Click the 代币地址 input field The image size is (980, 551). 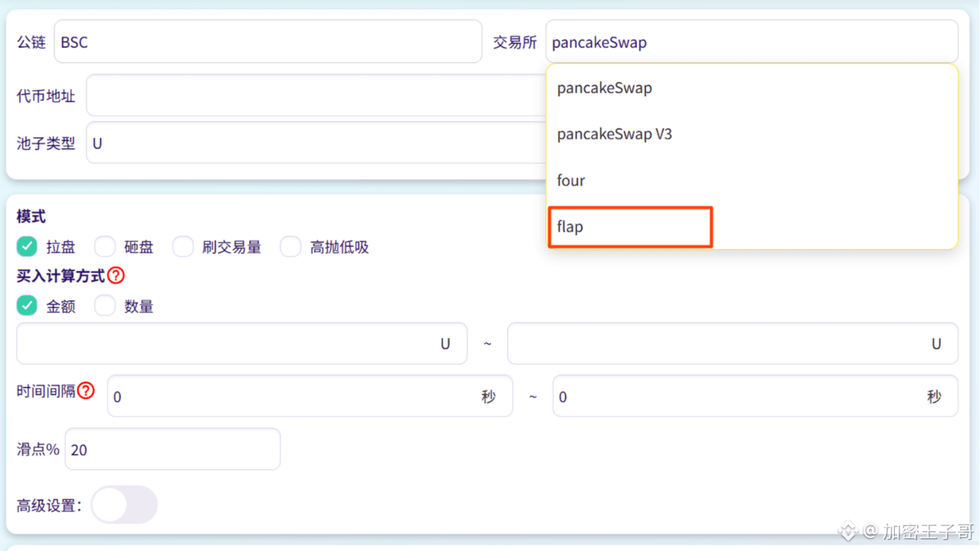point(316,96)
